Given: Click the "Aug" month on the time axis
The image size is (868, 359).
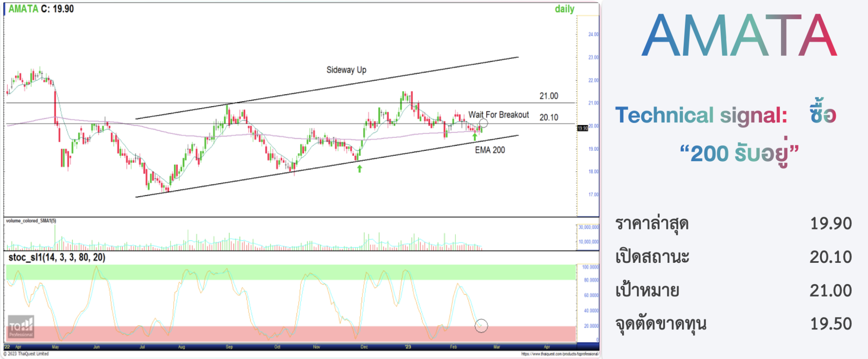Looking at the screenshot, I should (181, 347).
